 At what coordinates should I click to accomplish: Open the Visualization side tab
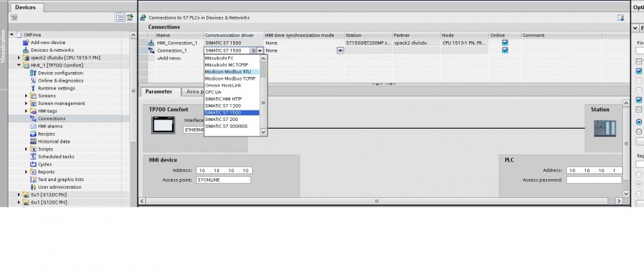[3, 45]
